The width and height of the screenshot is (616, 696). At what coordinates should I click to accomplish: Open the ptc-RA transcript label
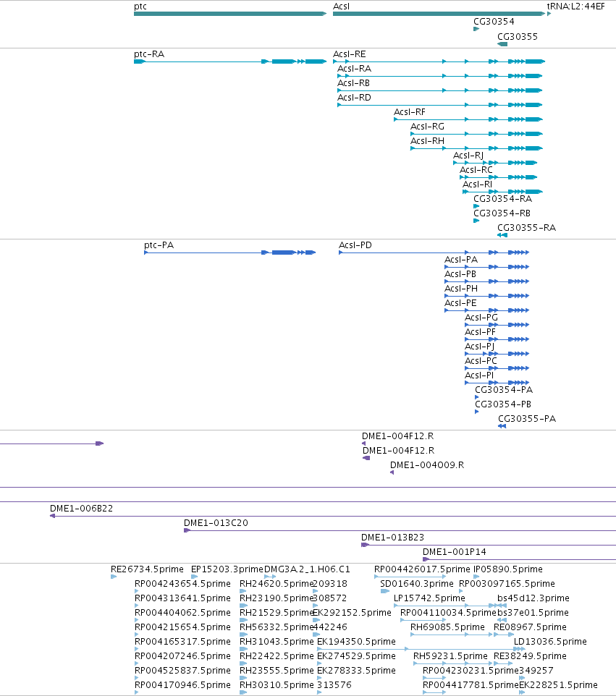149,54
